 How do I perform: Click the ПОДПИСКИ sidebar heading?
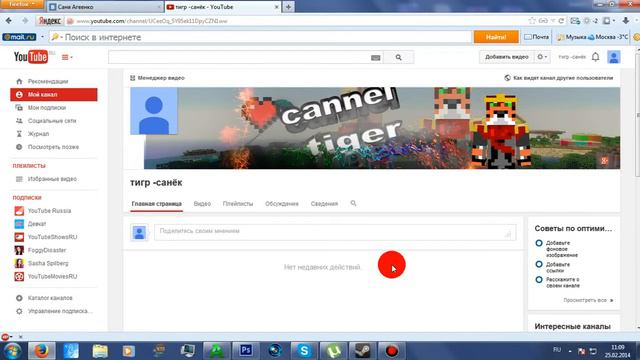point(27,198)
